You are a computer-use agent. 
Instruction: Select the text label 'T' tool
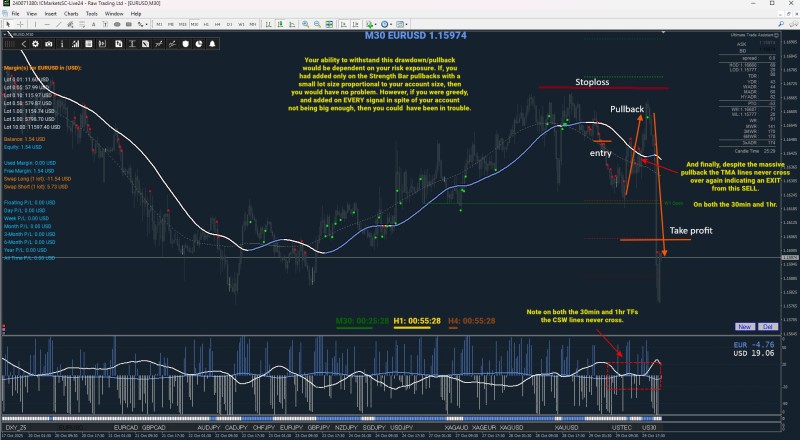105,24
